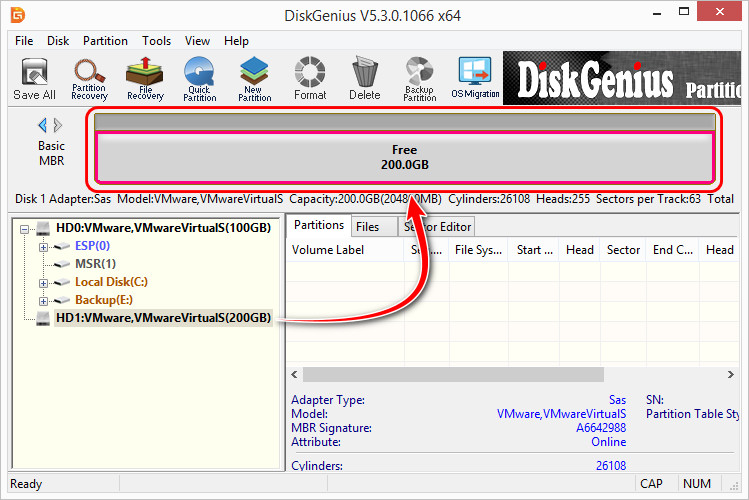The image size is (749, 500).
Task: Open the Help menu
Action: tap(236, 41)
